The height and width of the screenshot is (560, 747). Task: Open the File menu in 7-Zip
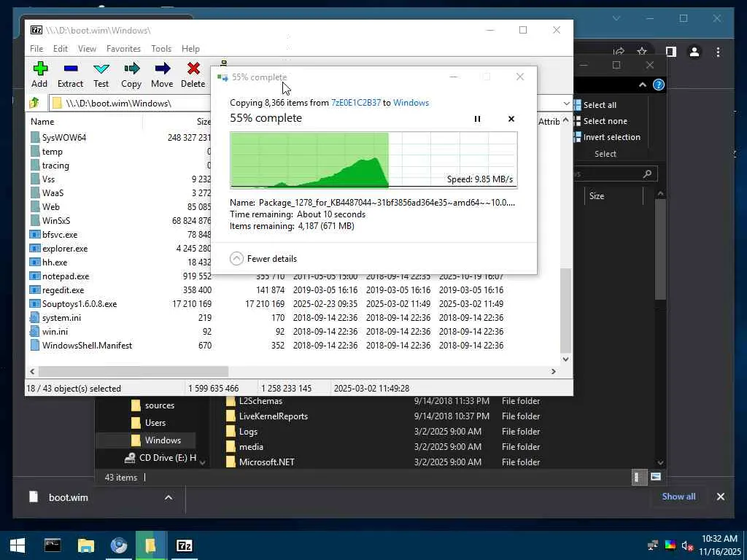pyautogui.click(x=36, y=49)
